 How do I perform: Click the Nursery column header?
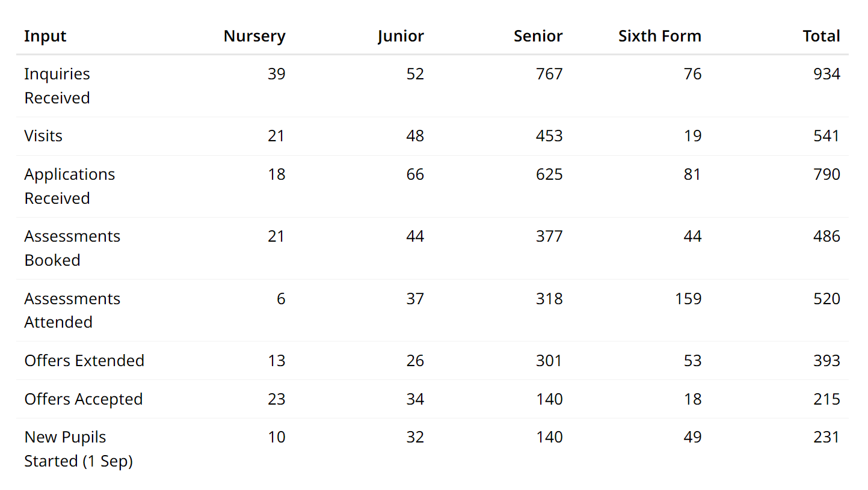254,36
